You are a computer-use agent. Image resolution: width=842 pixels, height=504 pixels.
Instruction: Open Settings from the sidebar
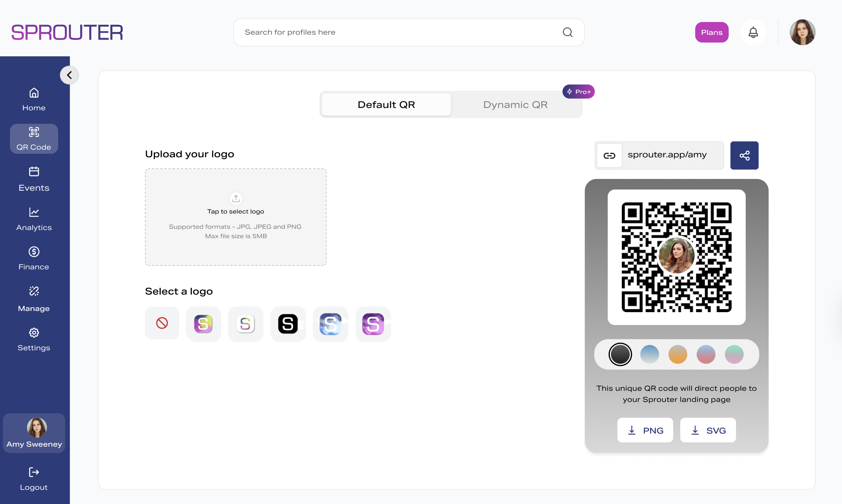click(34, 339)
